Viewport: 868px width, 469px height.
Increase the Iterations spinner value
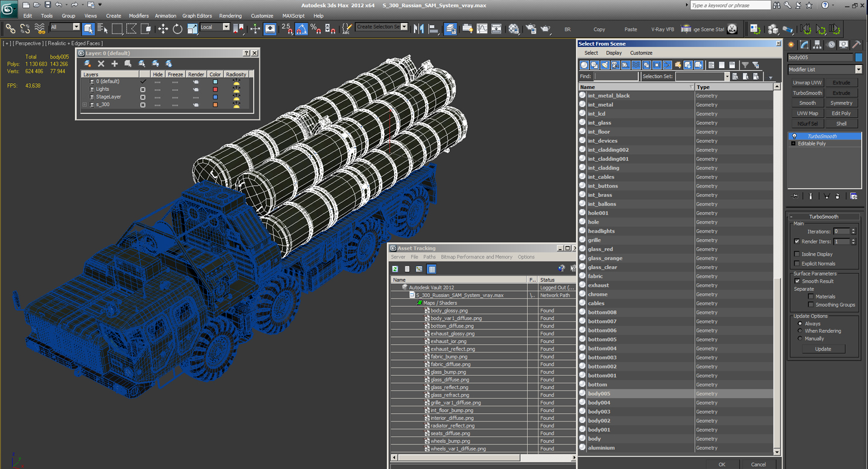(x=853, y=230)
